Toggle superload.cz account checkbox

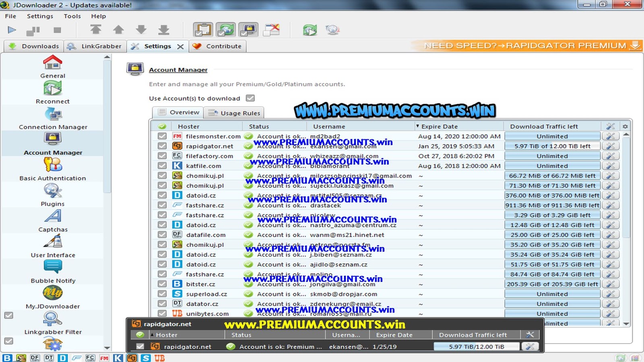coord(162,294)
